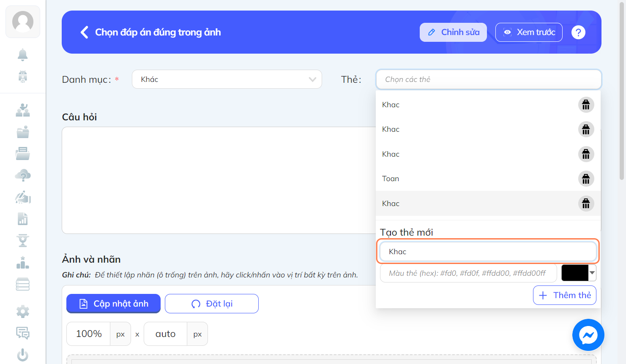The image size is (626, 364).
Task: Open the robot icon in sidebar
Action: pos(23,76)
